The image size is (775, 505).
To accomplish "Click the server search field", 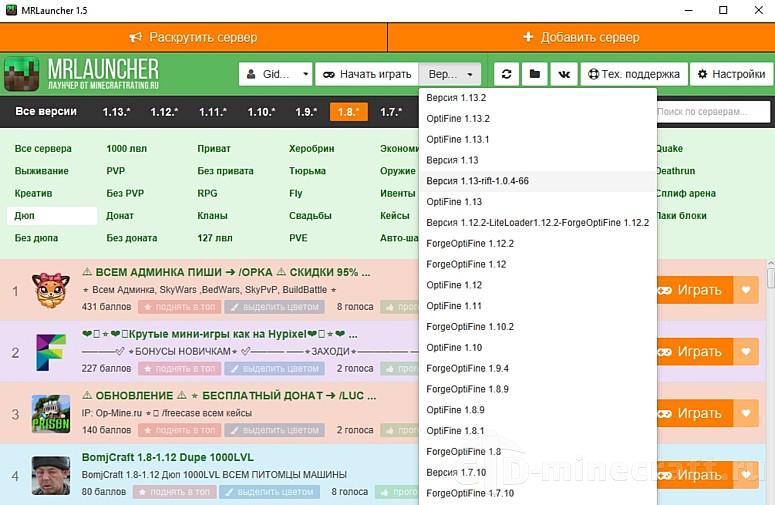I will 713,112.
